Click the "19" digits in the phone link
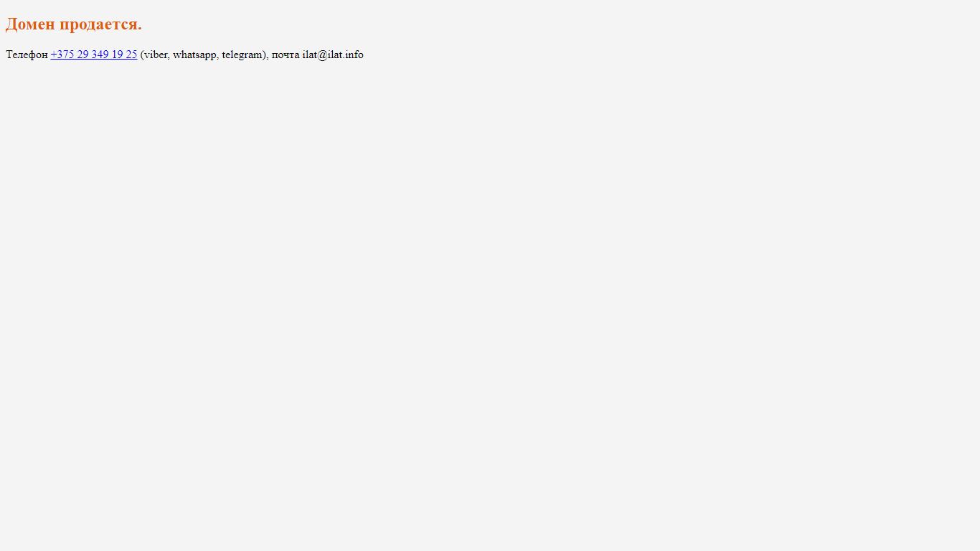The width and height of the screenshot is (980, 551). [117, 55]
